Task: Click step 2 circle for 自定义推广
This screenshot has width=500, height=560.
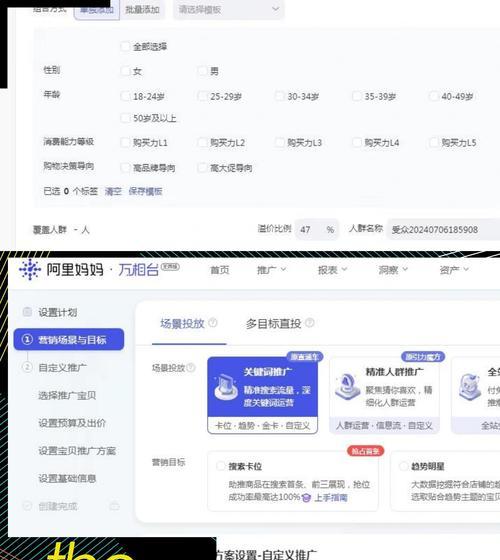Action: pyautogui.click(x=27, y=367)
